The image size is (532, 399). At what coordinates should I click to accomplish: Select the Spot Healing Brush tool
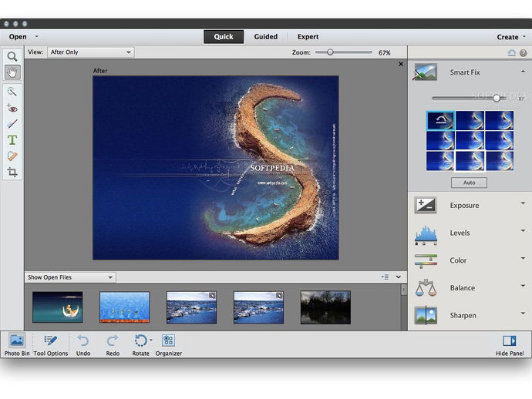[12, 156]
